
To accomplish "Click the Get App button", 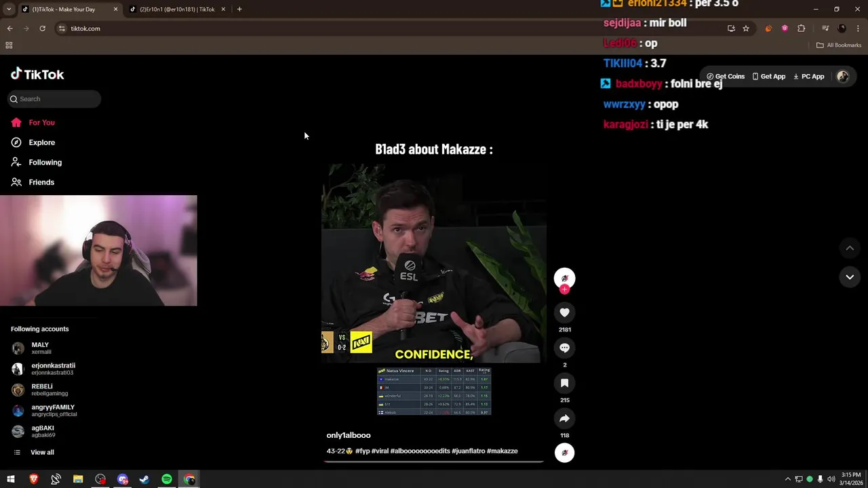I will coord(769,77).
